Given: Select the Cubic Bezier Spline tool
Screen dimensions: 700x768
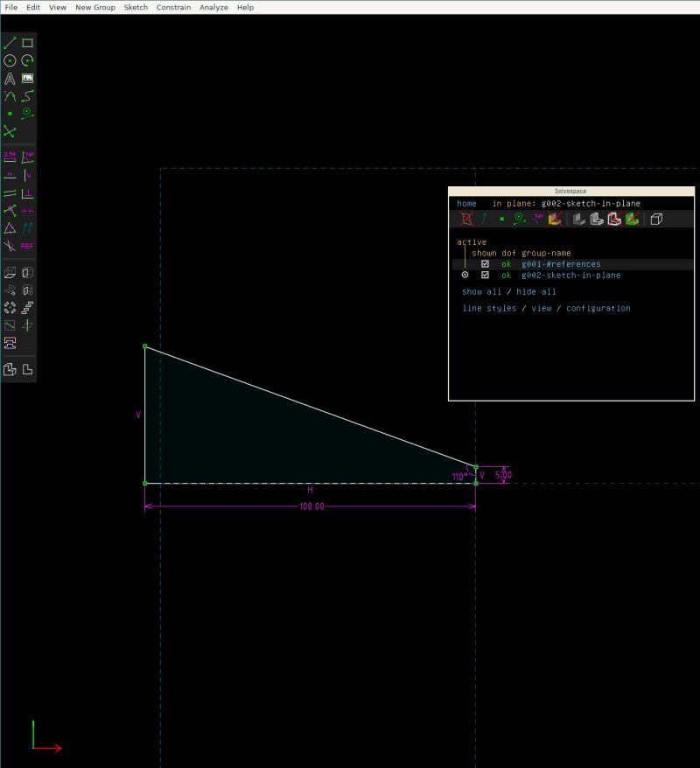Looking at the screenshot, I should 26,96.
